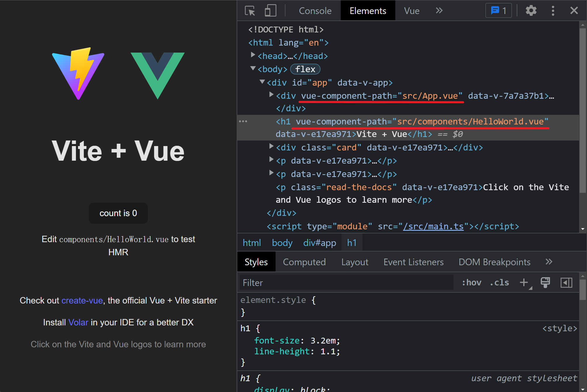Click the issues counter badge
The width and height of the screenshot is (587, 392).
pos(498,11)
